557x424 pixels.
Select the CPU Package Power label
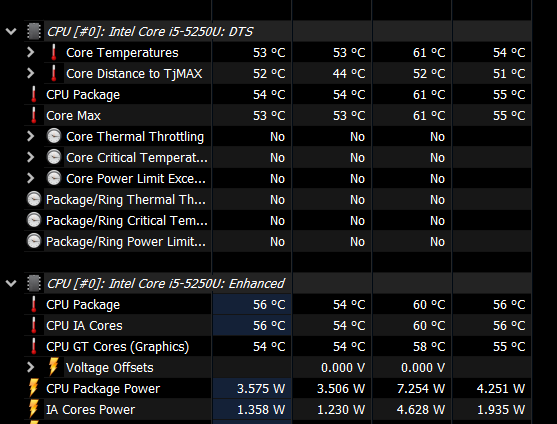tap(103, 388)
